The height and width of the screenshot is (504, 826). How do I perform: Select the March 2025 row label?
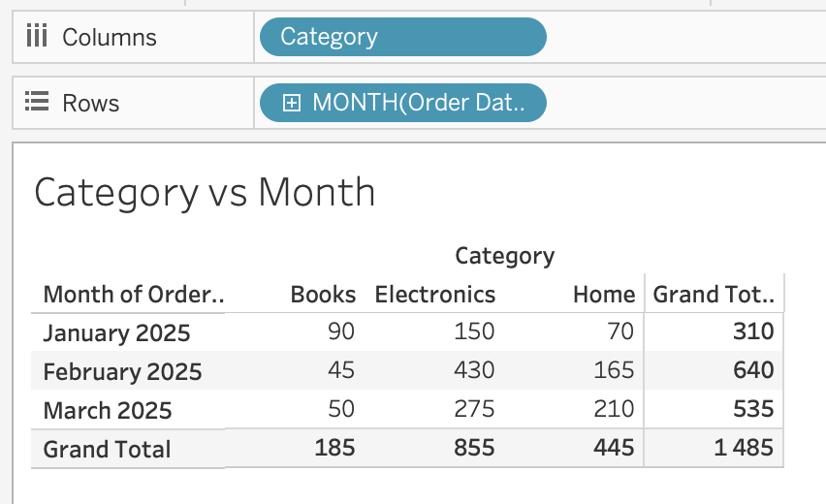(108, 410)
